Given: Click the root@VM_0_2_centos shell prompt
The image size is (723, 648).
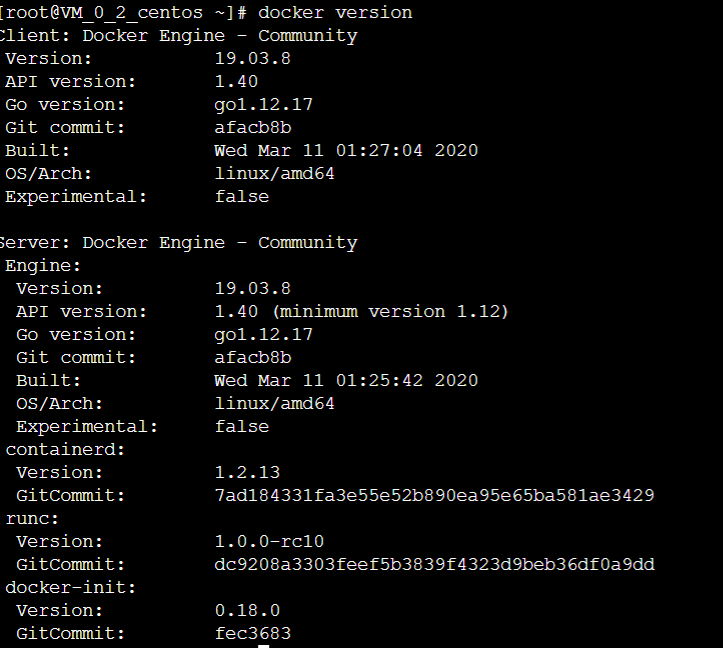Looking at the screenshot, I should (125, 13).
